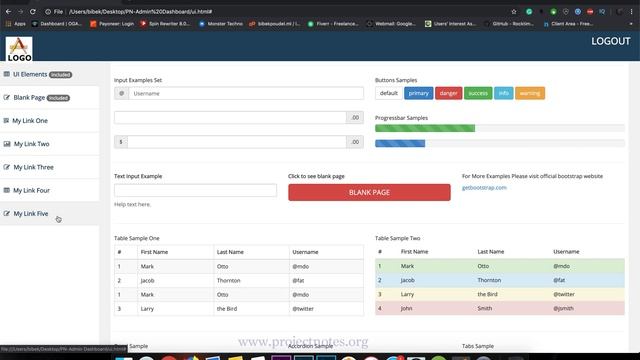Click 'Last Name' header in Table Sample One
640x360 pixels.
pyautogui.click(x=230, y=252)
